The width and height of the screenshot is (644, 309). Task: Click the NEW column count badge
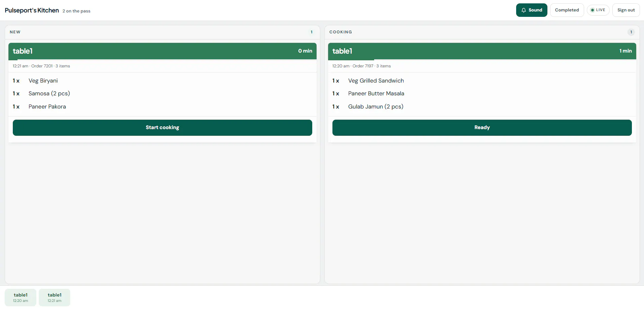pyautogui.click(x=312, y=32)
